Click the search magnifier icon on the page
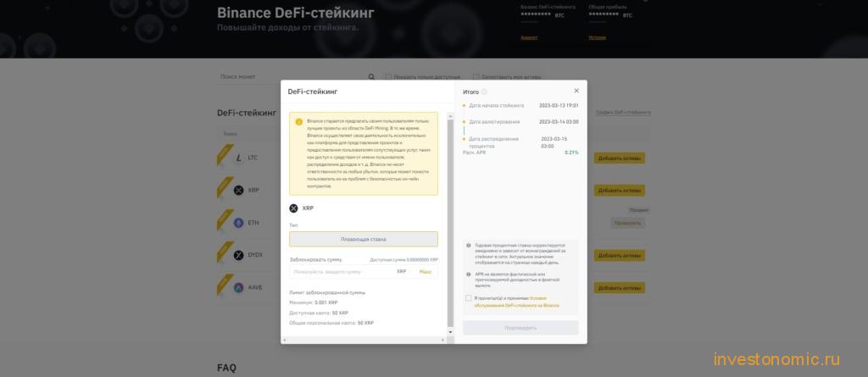Screen dimensions: 868x377 point(371,77)
